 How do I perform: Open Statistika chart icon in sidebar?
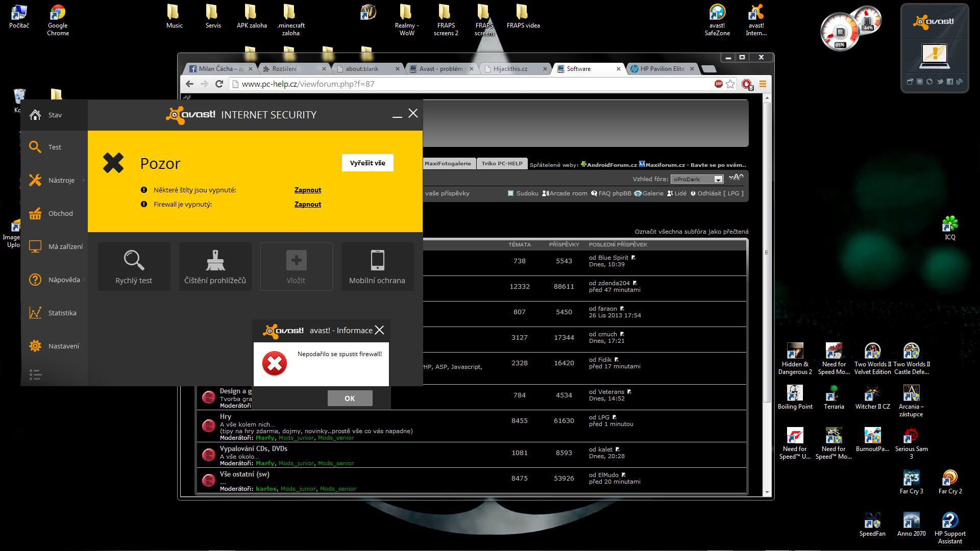coord(35,313)
